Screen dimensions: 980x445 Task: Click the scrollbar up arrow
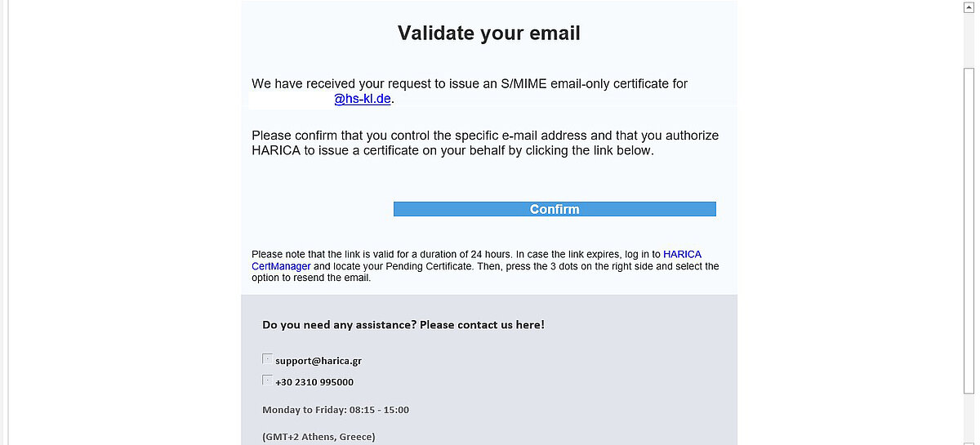tap(969, 6)
